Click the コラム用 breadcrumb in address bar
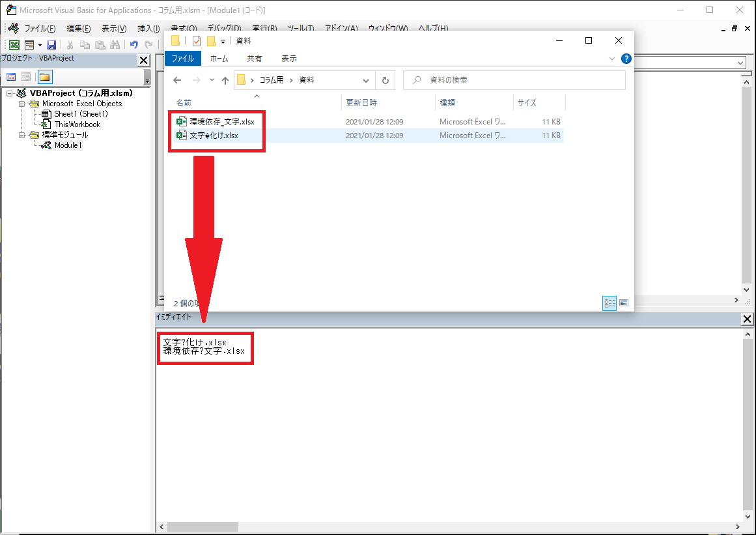Screen dimensions: 756x535 [x=272, y=80]
